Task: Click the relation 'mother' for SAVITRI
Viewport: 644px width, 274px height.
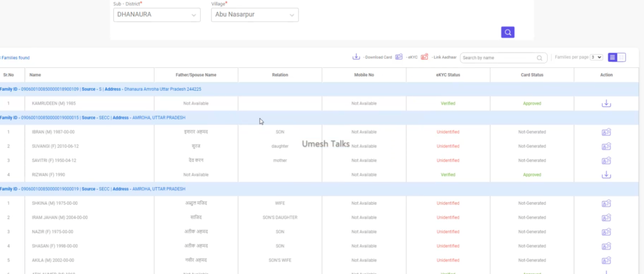Action: point(280,161)
